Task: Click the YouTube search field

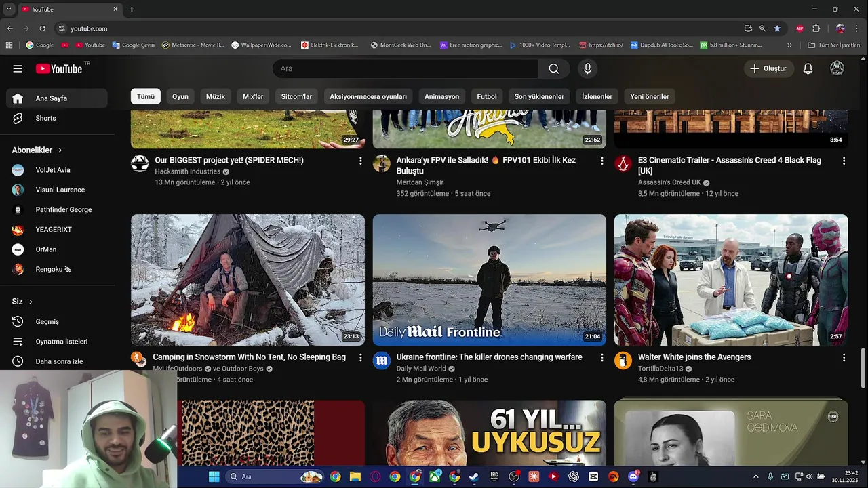Action: tap(406, 68)
